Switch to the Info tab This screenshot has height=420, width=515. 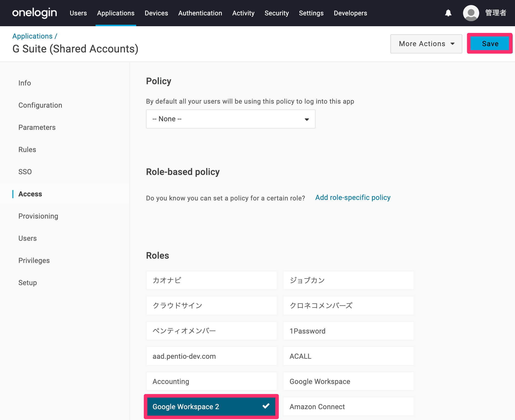(x=24, y=83)
